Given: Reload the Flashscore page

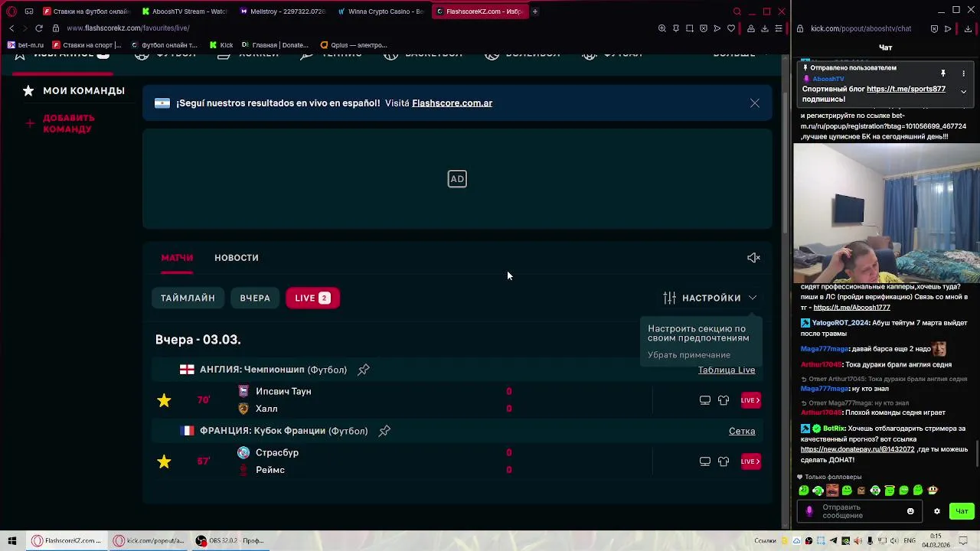Looking at the screenshot, I should pos(39,28).
